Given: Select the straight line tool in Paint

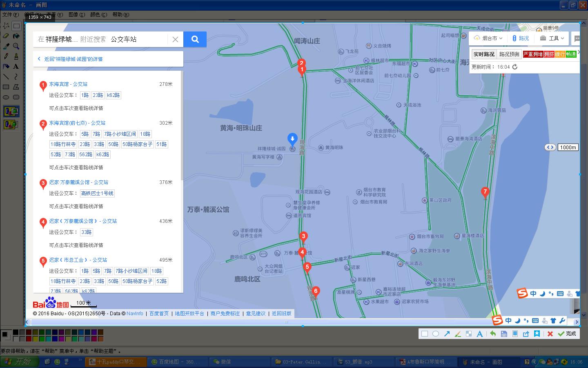Looking at the screenshot, I should 6,76.
